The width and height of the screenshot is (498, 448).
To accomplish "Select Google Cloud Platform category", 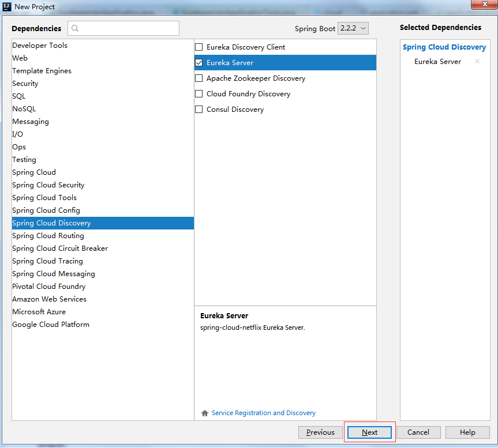I will point(103,325).
